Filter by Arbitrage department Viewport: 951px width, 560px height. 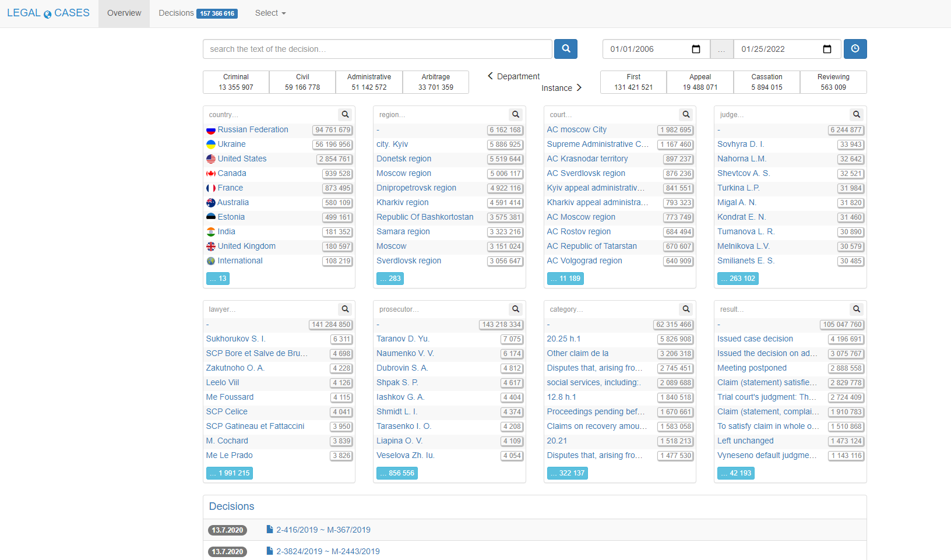(436, 82)
